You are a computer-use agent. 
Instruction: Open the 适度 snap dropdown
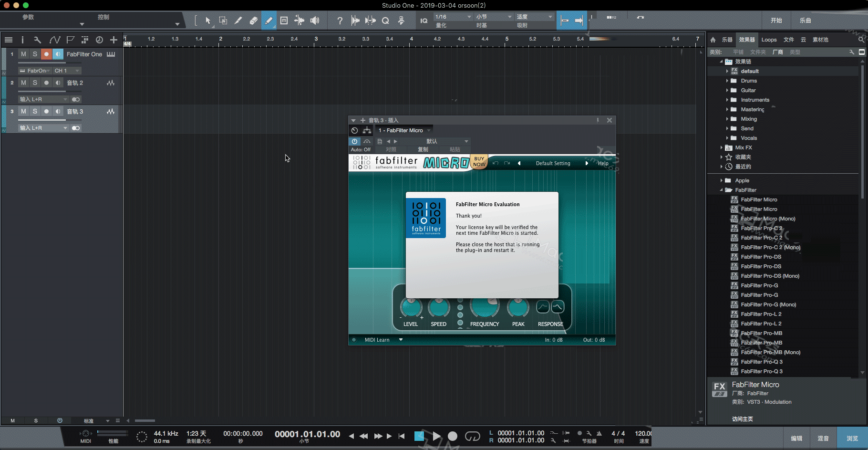pyautogui.click(x=534, y=17)
